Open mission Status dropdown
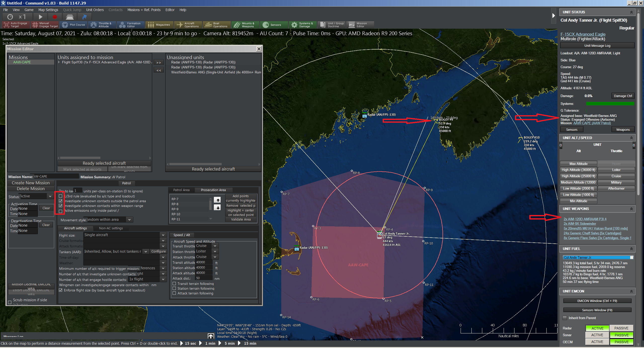The height and width of the screenshot is (348, 644). 50,196
